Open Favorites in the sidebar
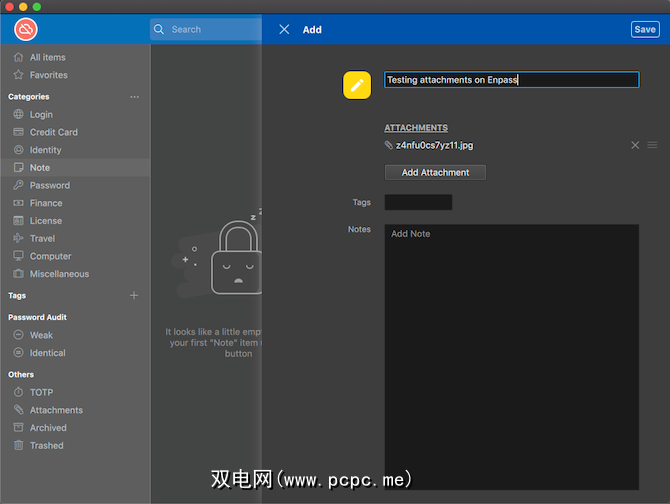 (48, 75)
